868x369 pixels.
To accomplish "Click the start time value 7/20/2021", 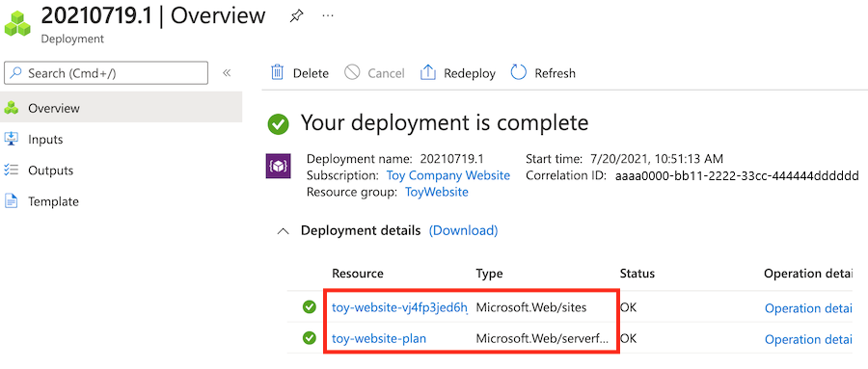I will (656, 159).
